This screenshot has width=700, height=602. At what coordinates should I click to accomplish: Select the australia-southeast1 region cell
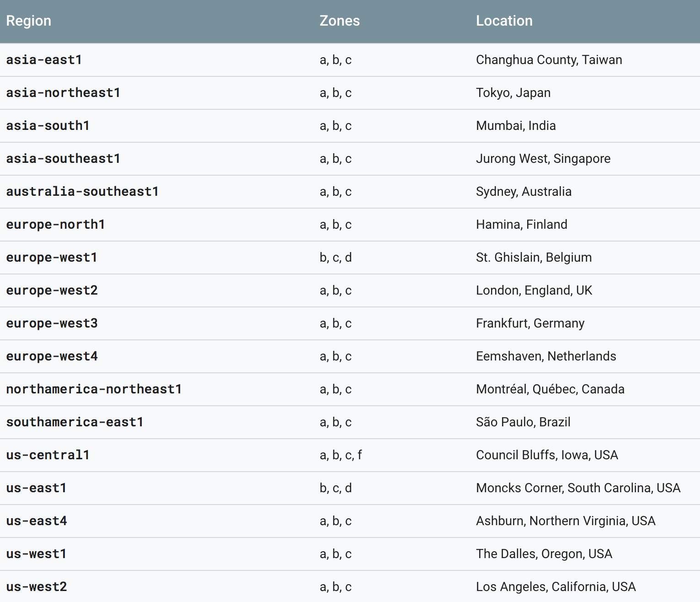(82, 192)
